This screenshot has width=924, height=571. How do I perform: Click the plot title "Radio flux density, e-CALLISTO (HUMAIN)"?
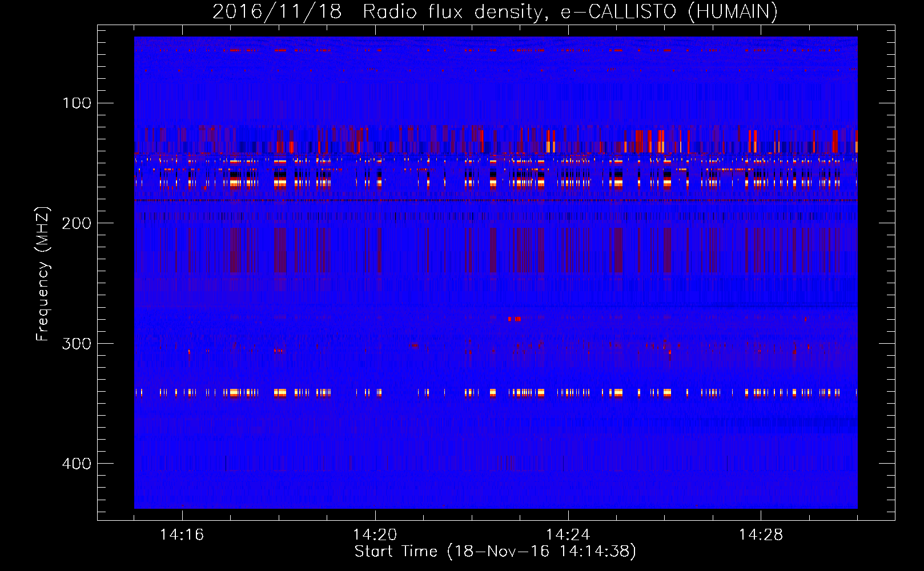570,11
